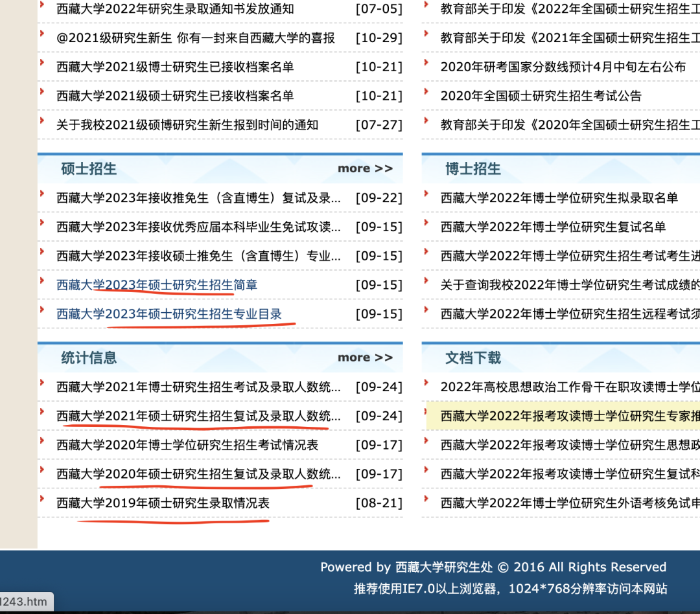Click date [08-21] beside 2019年硕士录取情况表
Screen dimensions: 700x614
tap(379, 503)
